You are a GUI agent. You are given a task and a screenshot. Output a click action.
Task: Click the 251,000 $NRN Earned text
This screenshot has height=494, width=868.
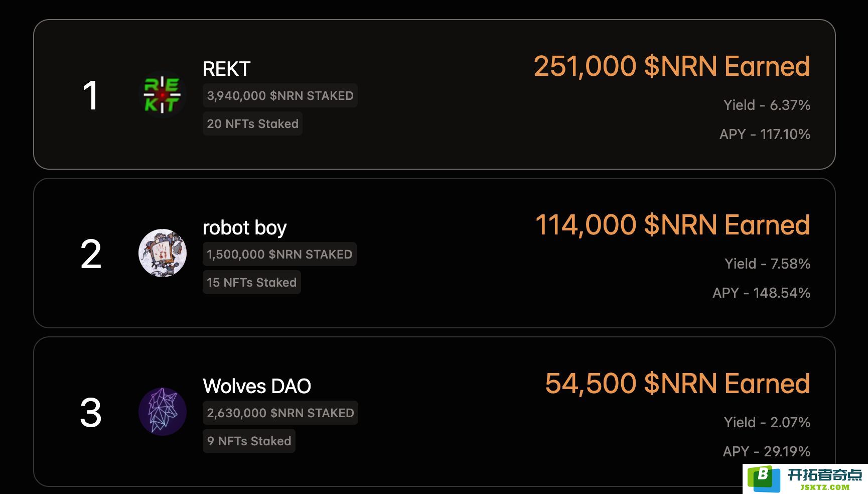point(672,67)
